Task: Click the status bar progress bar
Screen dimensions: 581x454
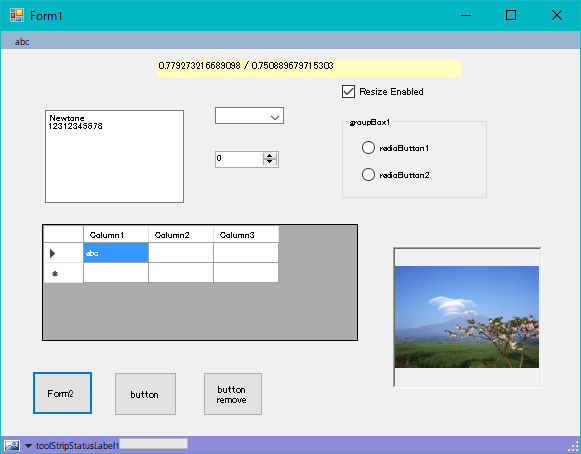Action: pyautogui.click(x=153, y=444)
